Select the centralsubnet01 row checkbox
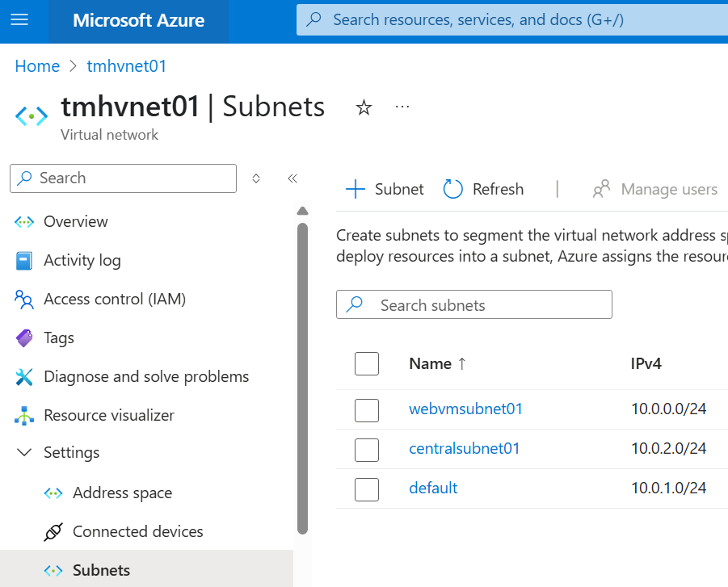 [367, 449]
